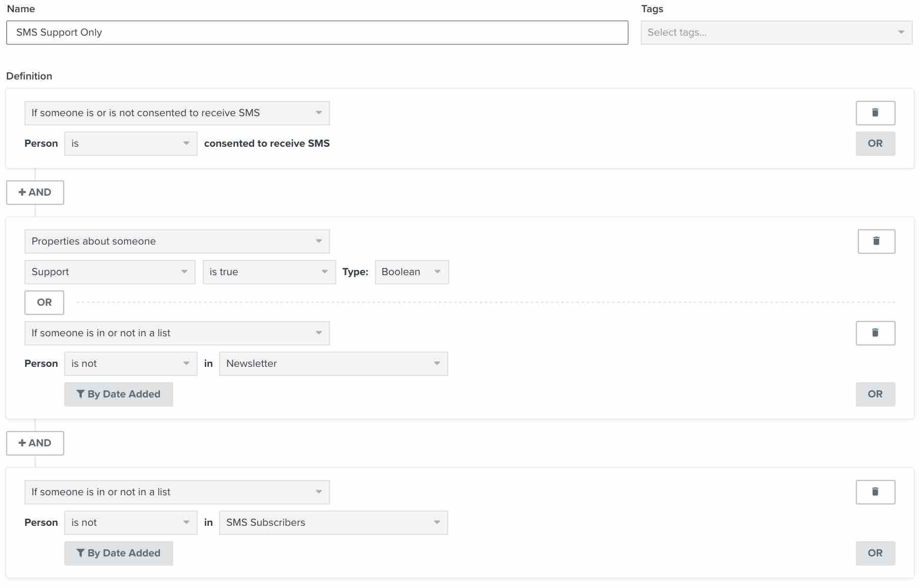Image resolution: width=920 pixels, height=588 pixels.
Task: Open By Date Added filter for SMS Subscribers condition
Action: tap(118, 553)
